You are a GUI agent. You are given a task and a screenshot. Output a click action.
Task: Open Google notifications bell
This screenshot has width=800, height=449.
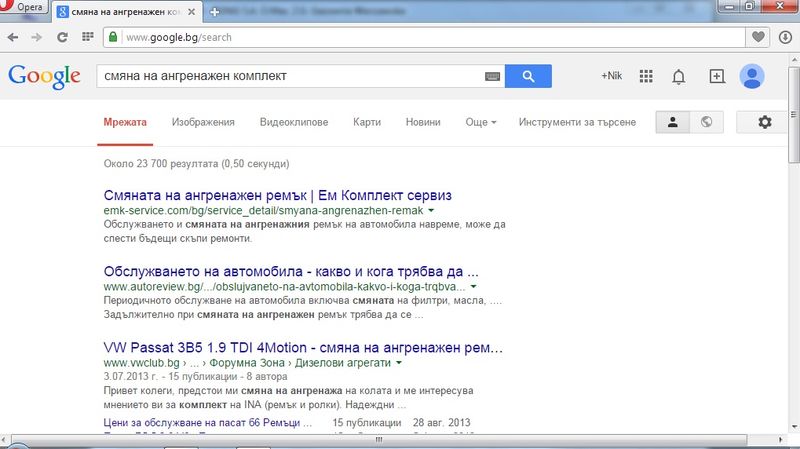pyautogui.click(x=679, y=76)
